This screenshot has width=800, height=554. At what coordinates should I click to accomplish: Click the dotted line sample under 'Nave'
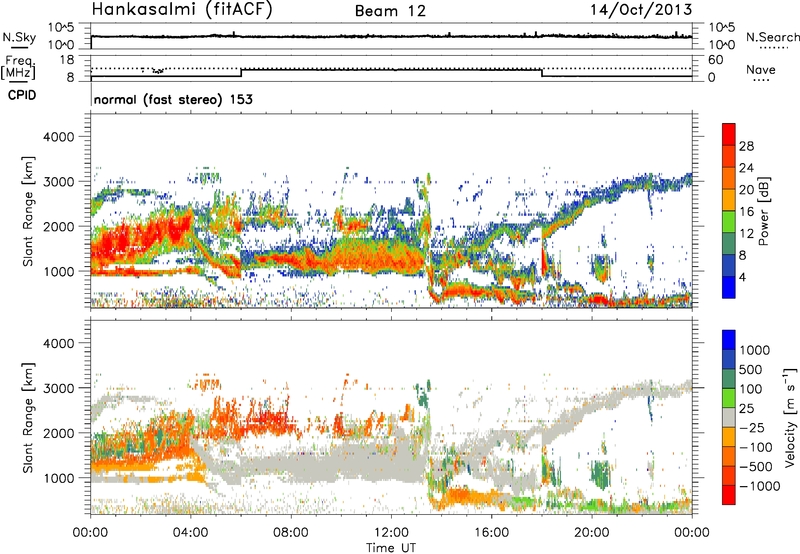(x=761, y=80)
